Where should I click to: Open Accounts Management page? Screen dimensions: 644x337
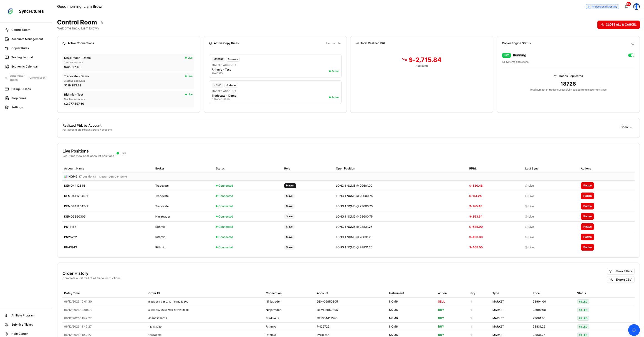click(x=27, y=39)
